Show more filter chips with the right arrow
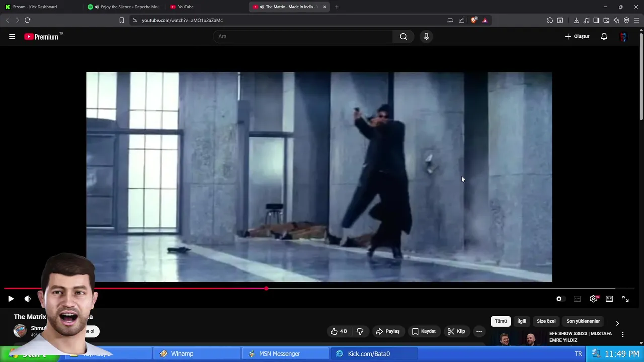This screenshot has height=362, width=644. [617, 323]
